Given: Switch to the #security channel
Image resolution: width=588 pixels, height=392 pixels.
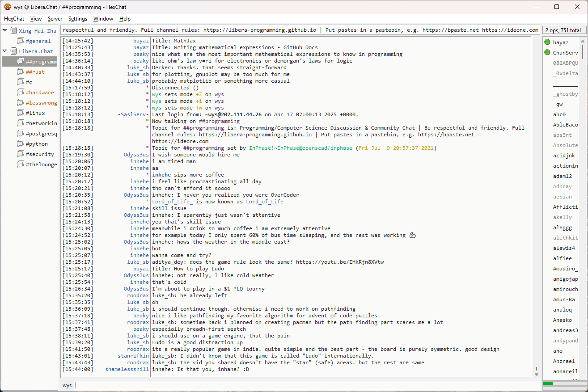Looking at the screenshot, I should [x=40, y=154].
